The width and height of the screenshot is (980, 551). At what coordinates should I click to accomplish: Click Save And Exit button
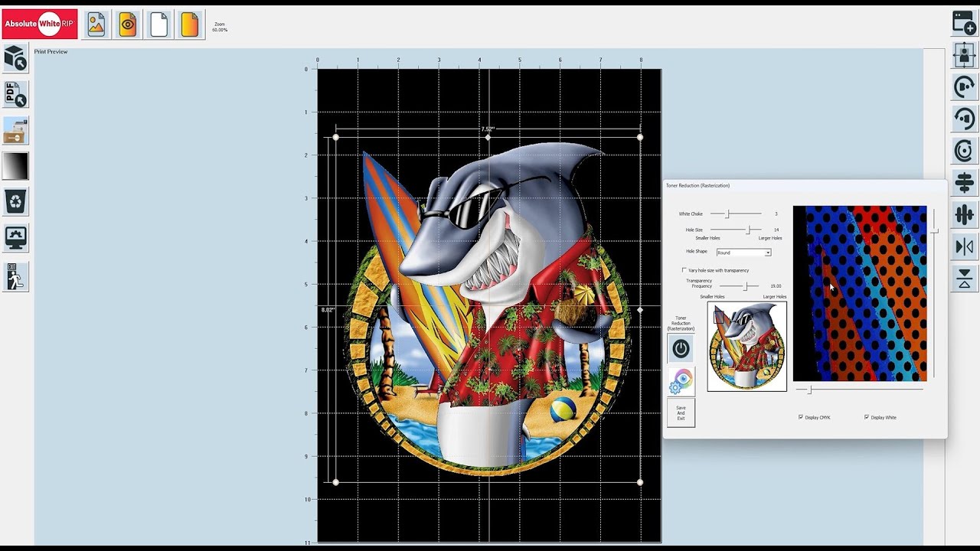coord(681,412)
